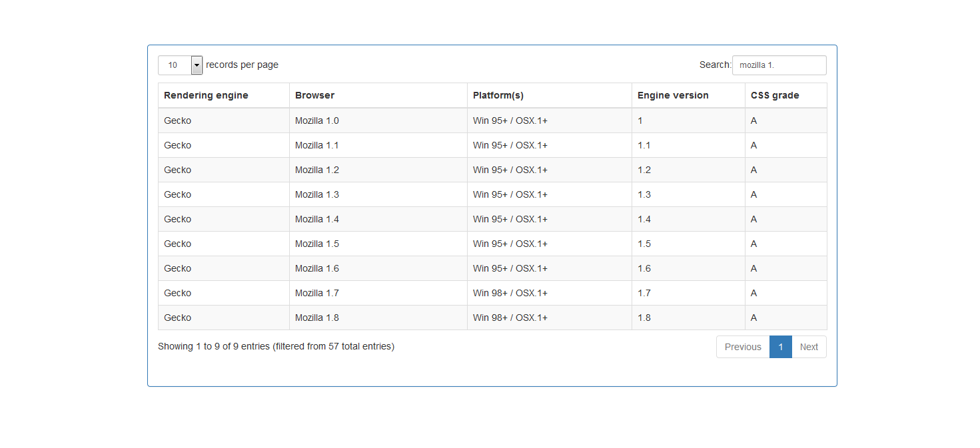Click the Next pagination button
The height and width of the screenshot is (448, 980).
click(x=809, y=347)
